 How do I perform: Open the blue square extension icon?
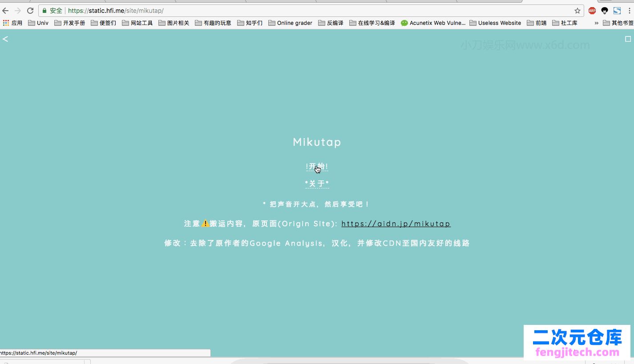pyautogui.click(x=617, y=11)
